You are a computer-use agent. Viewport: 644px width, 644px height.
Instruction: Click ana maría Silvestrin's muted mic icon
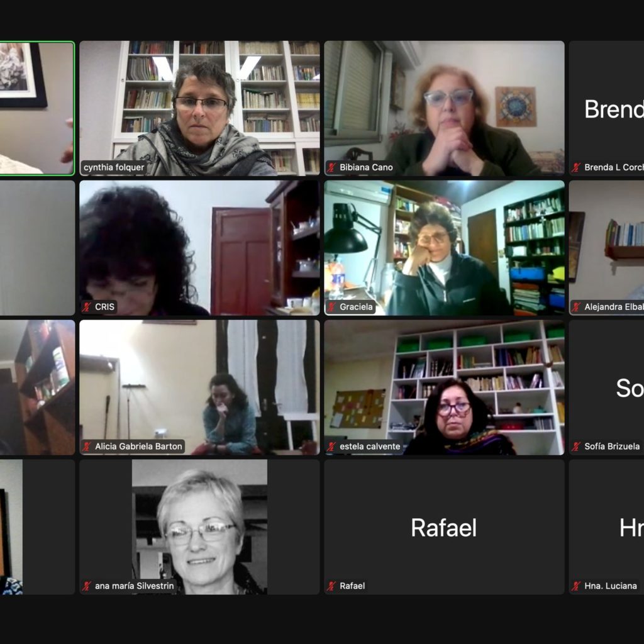click(x=87, y=586)
